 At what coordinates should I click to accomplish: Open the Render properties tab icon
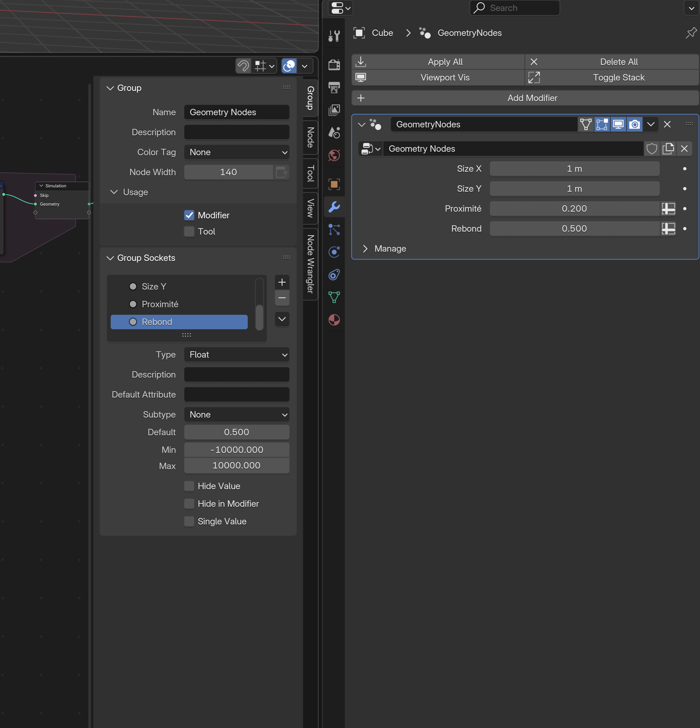pyautogui.click(x=334, y=65)
